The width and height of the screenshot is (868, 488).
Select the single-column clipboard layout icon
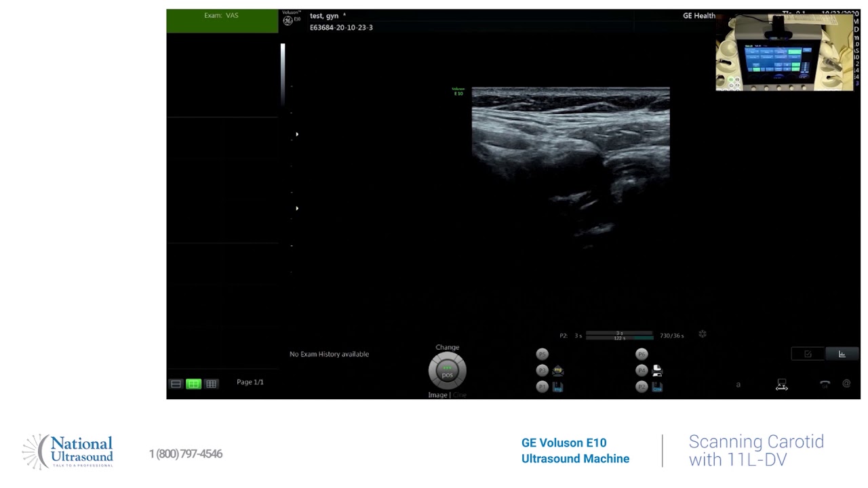tap(176, 384)
